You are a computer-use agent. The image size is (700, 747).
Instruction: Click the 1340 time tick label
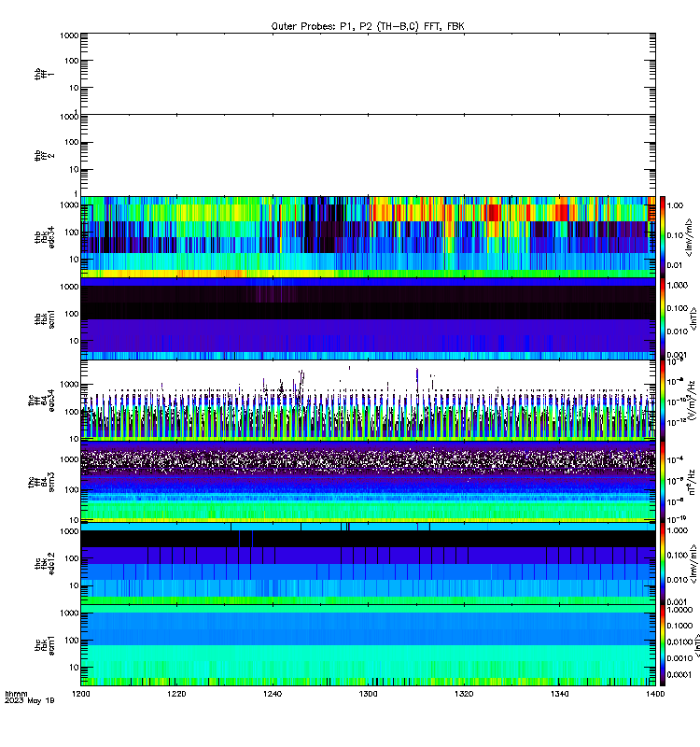coord(559,694)
